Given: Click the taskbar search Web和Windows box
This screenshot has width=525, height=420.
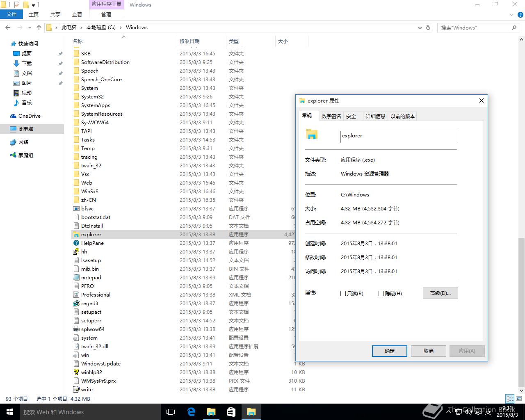Looking at the screenshot, I should (90, 412).
